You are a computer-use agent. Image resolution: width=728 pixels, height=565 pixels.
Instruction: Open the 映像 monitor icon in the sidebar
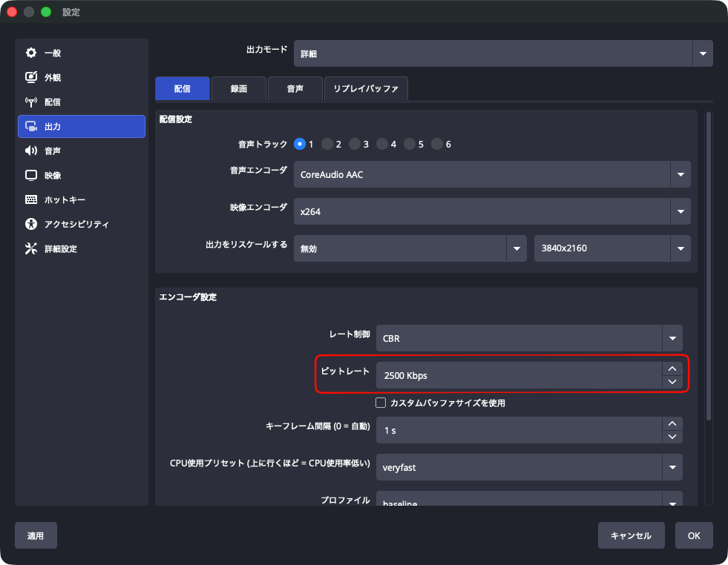(31, 175)
